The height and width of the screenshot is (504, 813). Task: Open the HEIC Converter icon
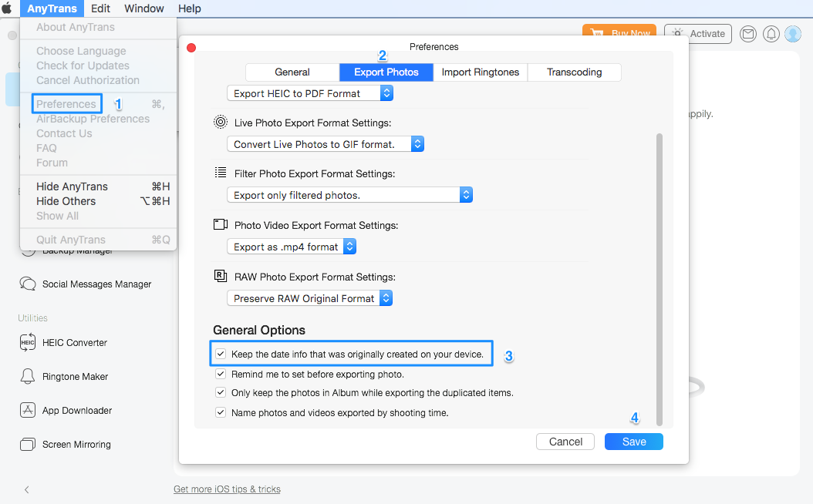28,342
